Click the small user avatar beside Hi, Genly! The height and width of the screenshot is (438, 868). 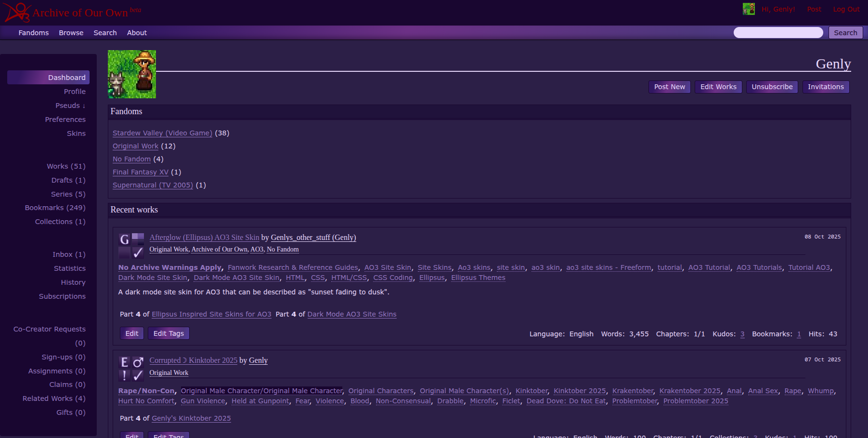(748, 9)
